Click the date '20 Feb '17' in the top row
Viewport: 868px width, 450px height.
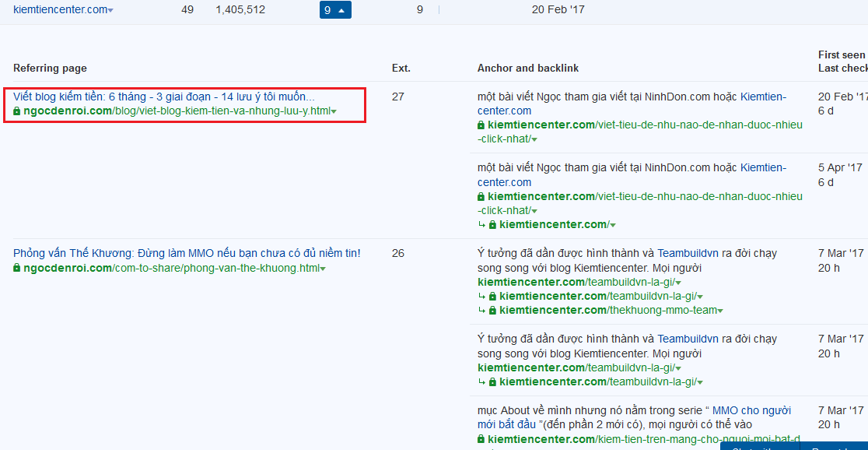click(558, 9)
